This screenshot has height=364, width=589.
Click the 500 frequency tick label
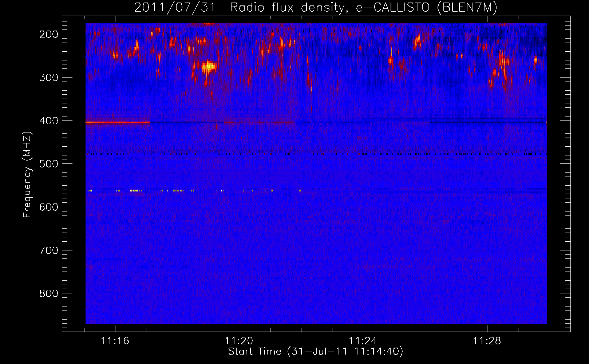48,164
